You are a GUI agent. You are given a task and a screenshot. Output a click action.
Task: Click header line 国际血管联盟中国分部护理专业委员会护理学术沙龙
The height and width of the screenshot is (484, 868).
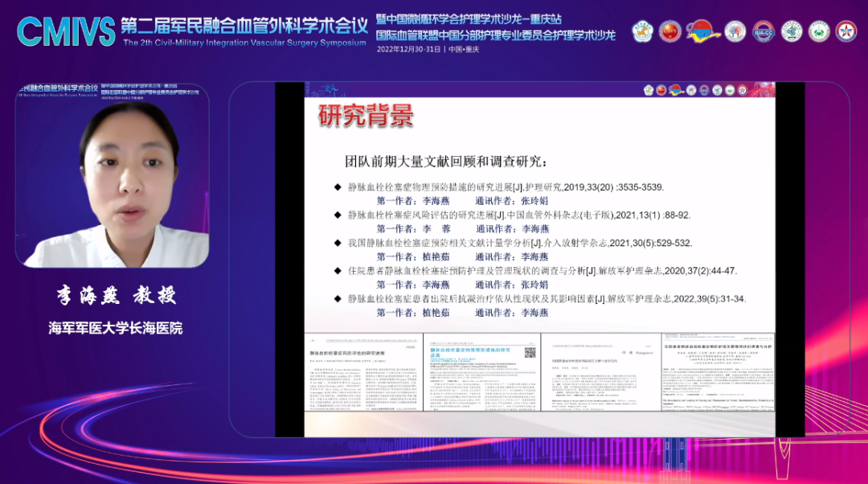(495, 35)
